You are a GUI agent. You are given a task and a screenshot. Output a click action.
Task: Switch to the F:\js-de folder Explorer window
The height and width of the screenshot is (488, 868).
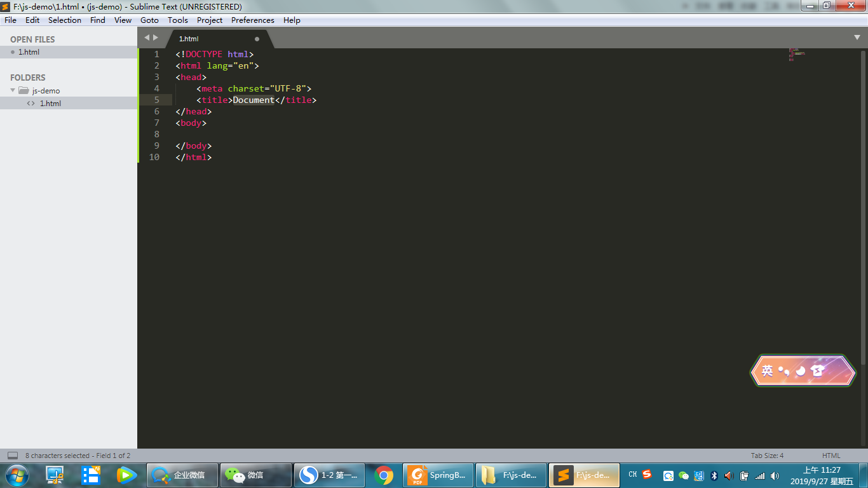coord(511,475)
